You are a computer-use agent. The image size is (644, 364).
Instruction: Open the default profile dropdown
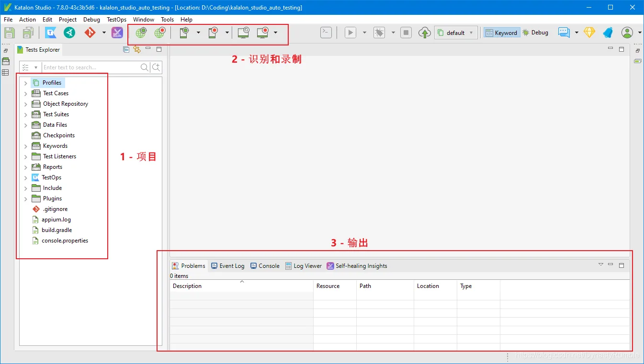[x=456, y=33]
